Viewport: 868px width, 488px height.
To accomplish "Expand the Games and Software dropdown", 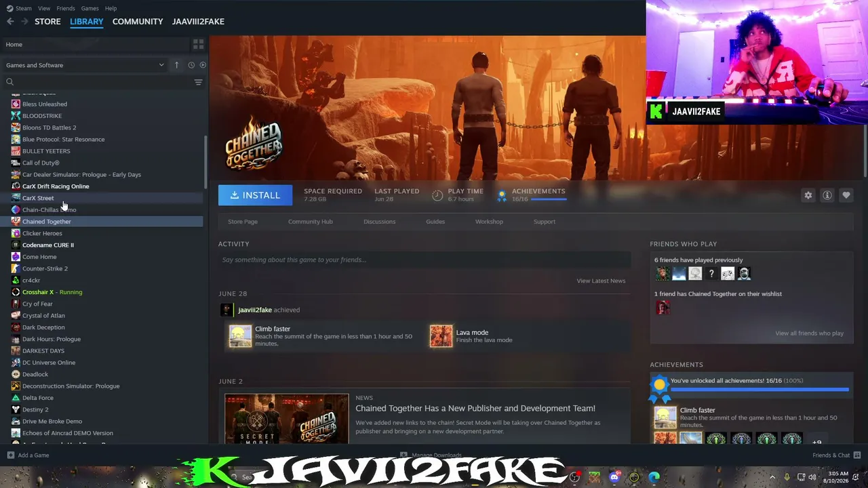I will tap(85, 65).
